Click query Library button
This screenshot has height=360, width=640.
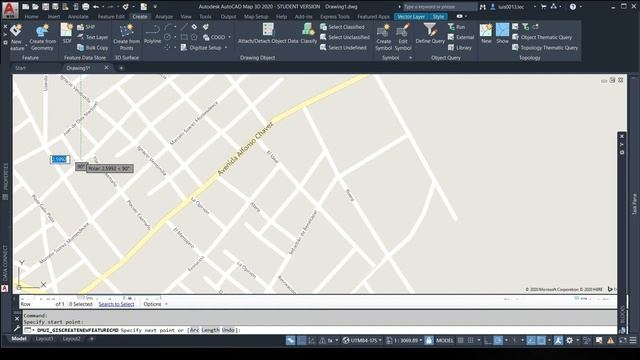point(460,47)
